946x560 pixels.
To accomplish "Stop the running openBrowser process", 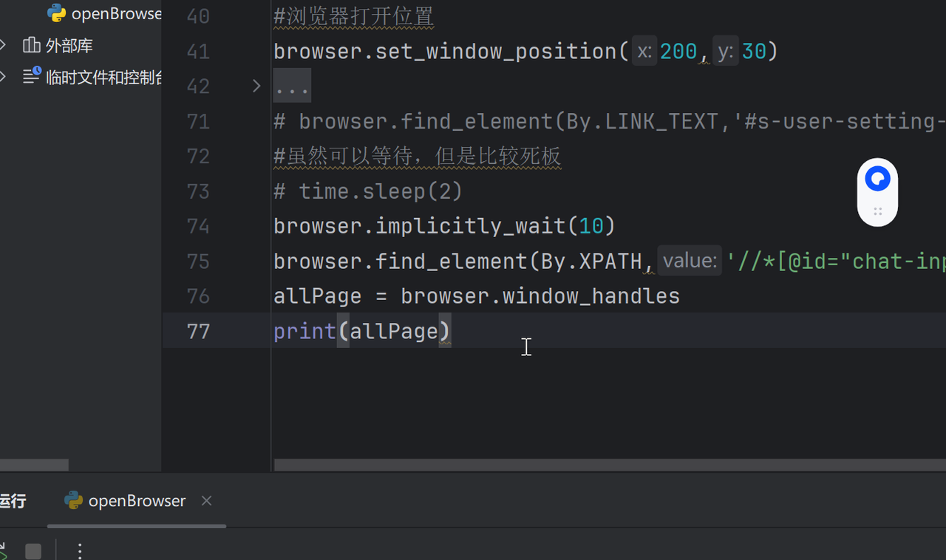I will click(33, 551).
